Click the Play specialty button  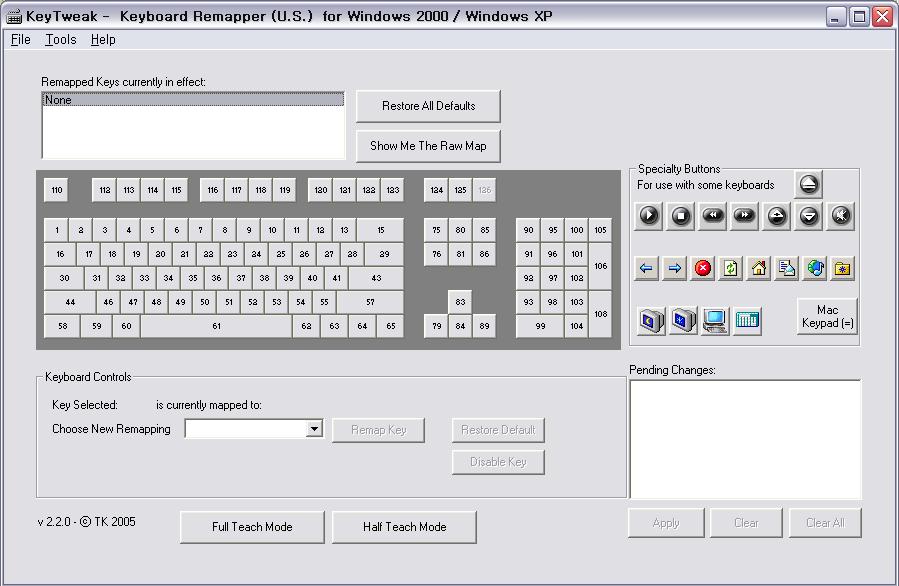click(x=648, y=216)
